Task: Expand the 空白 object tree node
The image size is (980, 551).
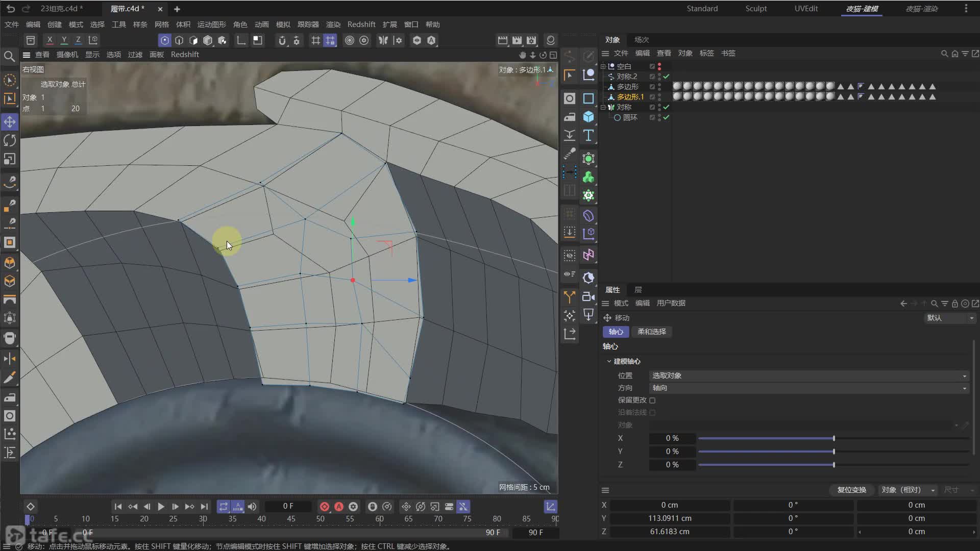Action: [603, 66]
